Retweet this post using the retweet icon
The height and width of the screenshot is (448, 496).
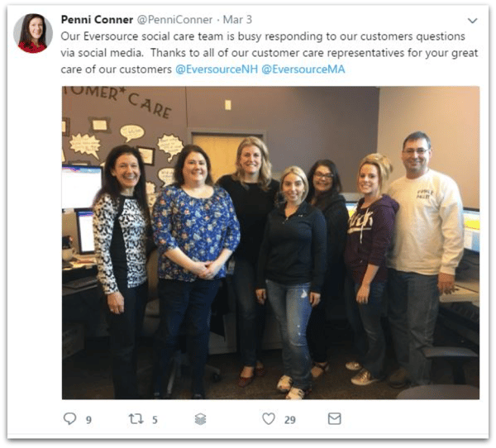(x=136, y=419)
